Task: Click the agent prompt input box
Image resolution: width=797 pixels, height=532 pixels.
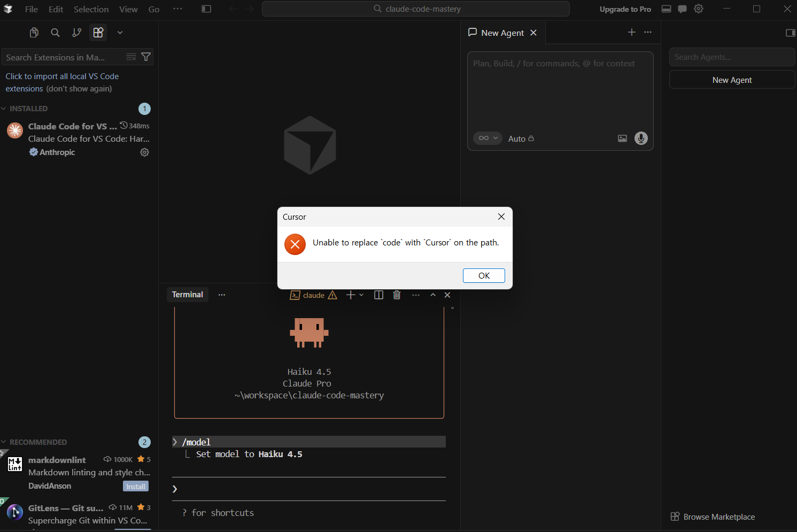Action: click(560, 90)
